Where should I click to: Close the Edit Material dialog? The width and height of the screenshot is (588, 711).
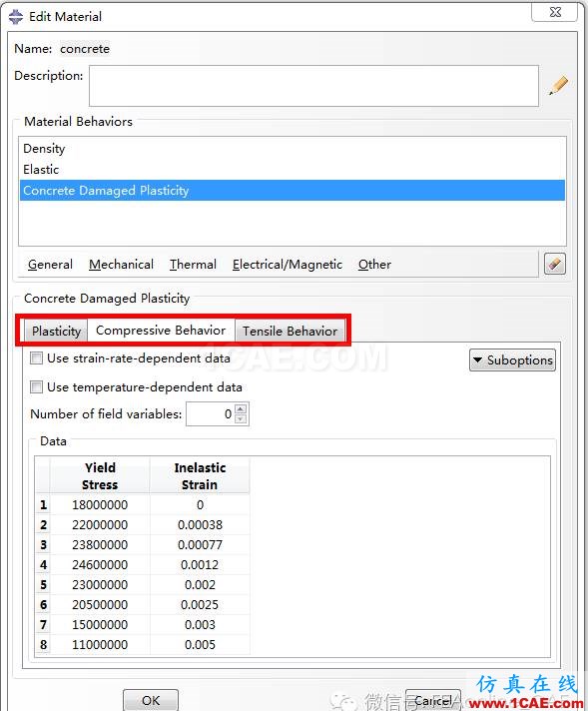click(554, 12)
